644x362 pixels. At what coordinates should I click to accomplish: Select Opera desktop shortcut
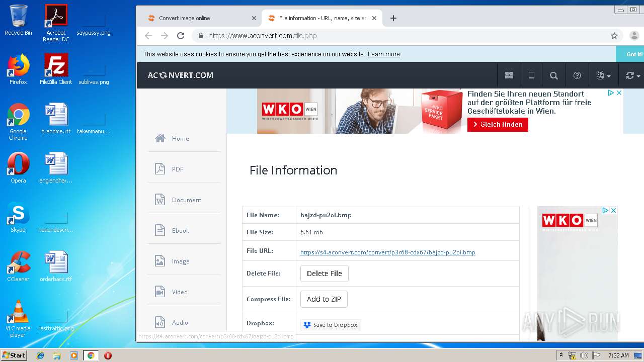tap(18, 168)
